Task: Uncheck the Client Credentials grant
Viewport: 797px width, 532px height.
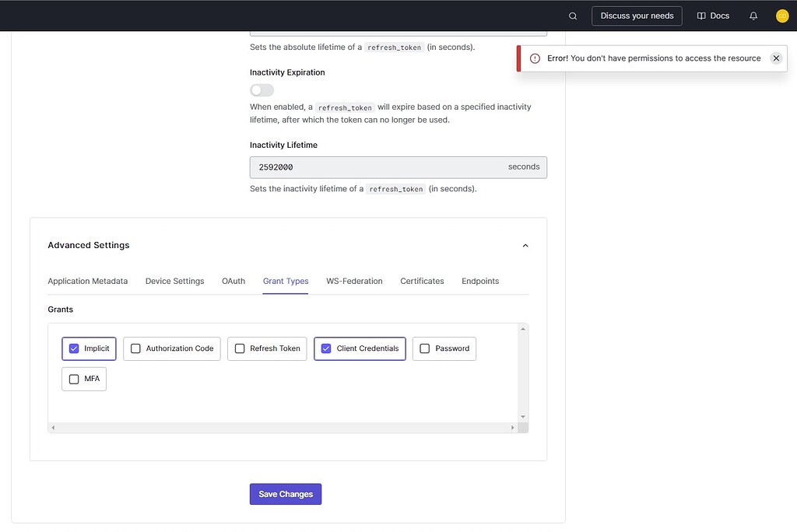Action: tap(325, 348)
